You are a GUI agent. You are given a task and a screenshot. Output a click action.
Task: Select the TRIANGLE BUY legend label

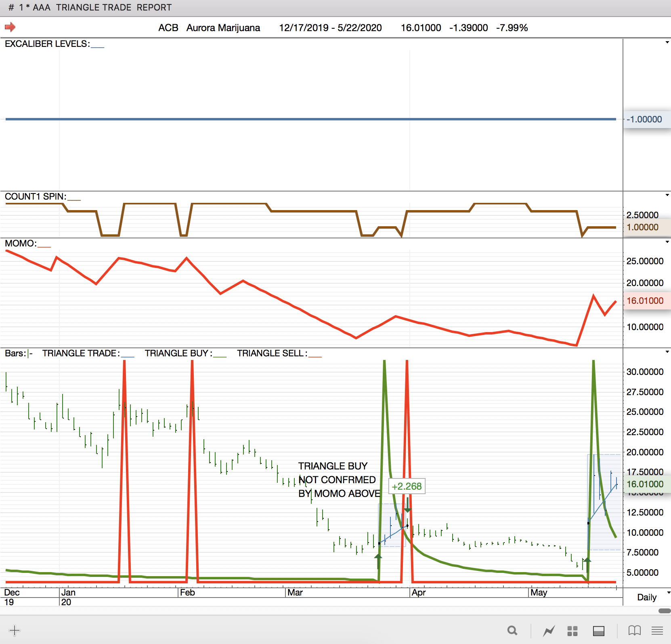pos(176,353)
